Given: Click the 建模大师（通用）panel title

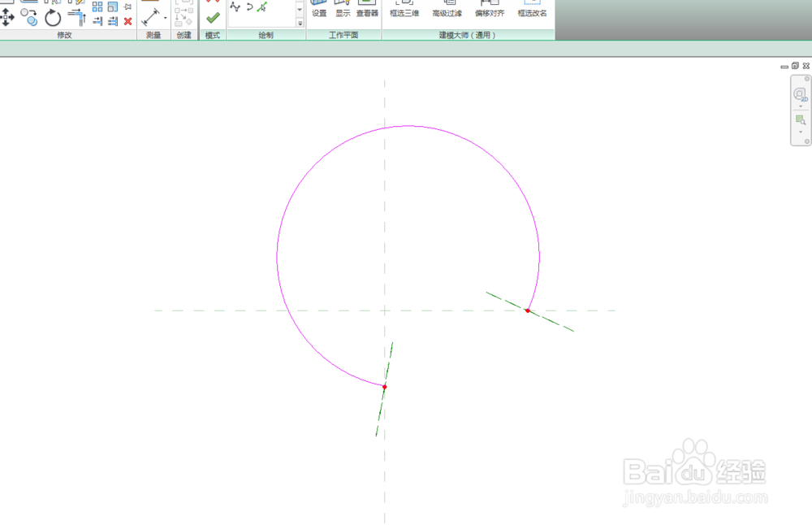Looking at the screenshot, I should point(468,35).
